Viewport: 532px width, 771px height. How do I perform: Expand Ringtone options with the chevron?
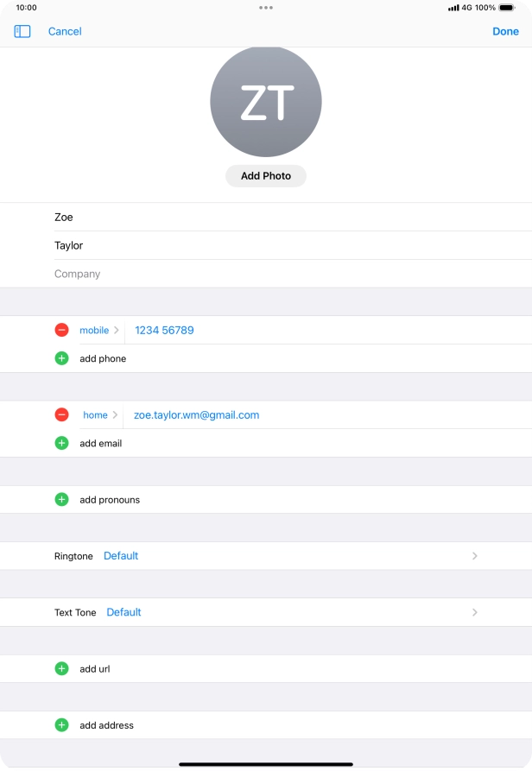[474, 556]
